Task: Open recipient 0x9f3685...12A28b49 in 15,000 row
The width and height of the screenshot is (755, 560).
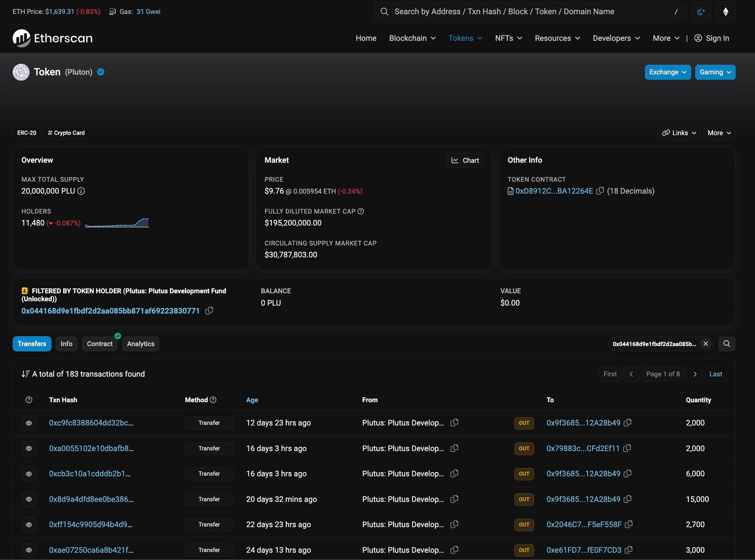Action: 583,499
